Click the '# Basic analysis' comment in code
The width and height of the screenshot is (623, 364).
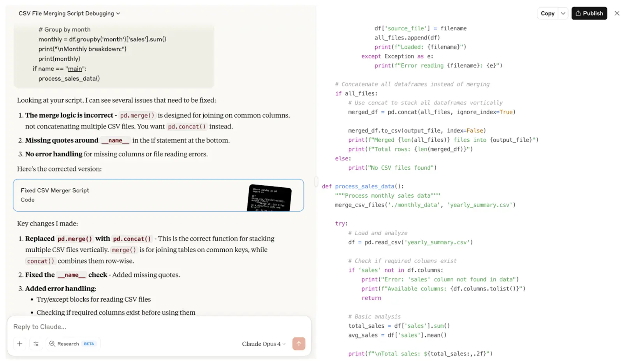[x=374, y=317]
